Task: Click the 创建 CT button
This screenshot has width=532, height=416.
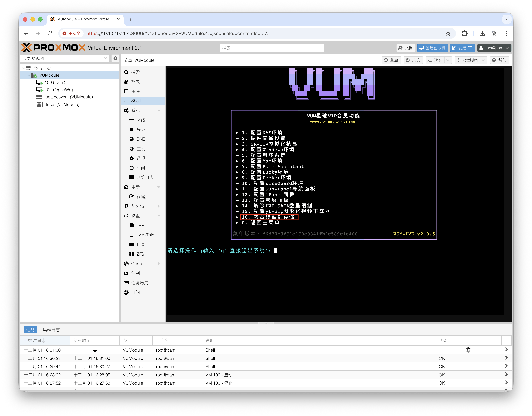Action: pos(462,48)
